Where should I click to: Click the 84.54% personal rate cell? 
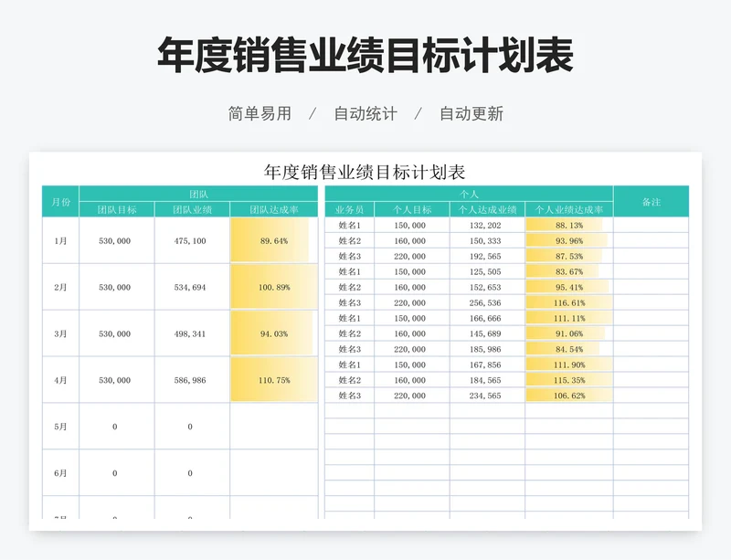pos(569,349)
